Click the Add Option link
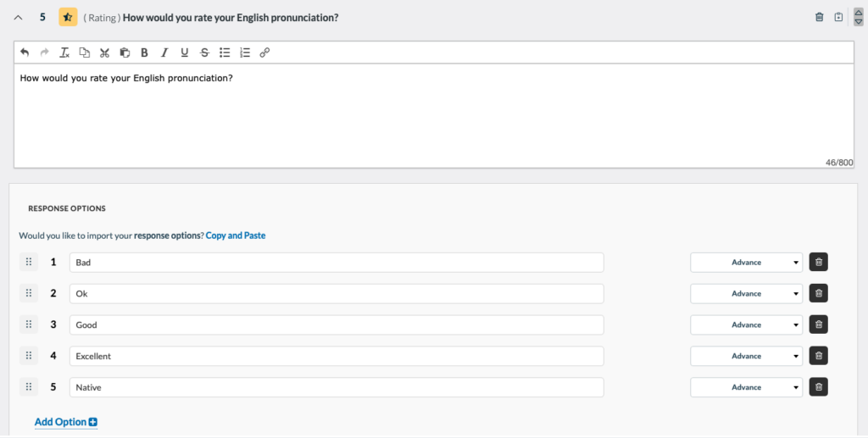Image resolution: width=868 pixels, height=438 pixels. (66, 422)
